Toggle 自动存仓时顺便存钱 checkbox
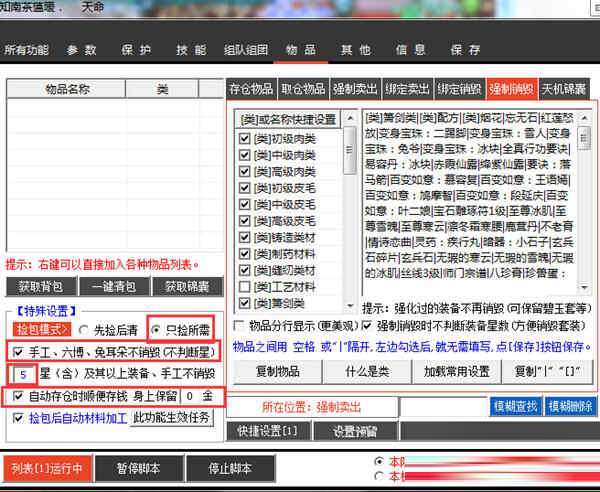Image resolution: width=600 pixels, height=492 pixels. click(x=18, y=396)
